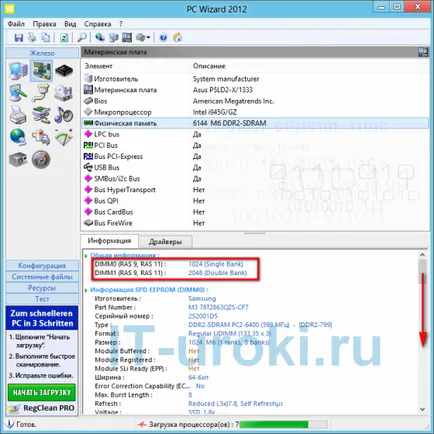Expand the Железо sidebar section

pos(42,53)
